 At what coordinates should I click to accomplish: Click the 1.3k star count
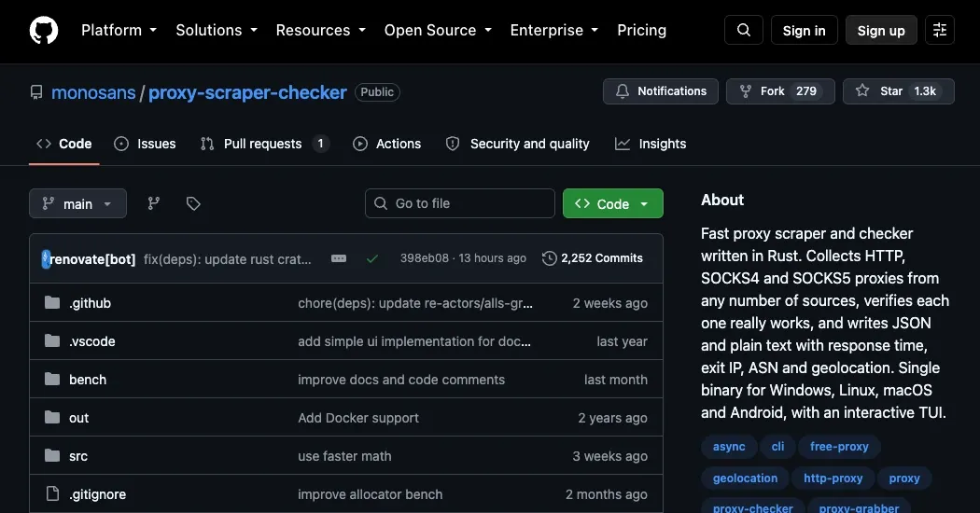(x=925, y=91)
